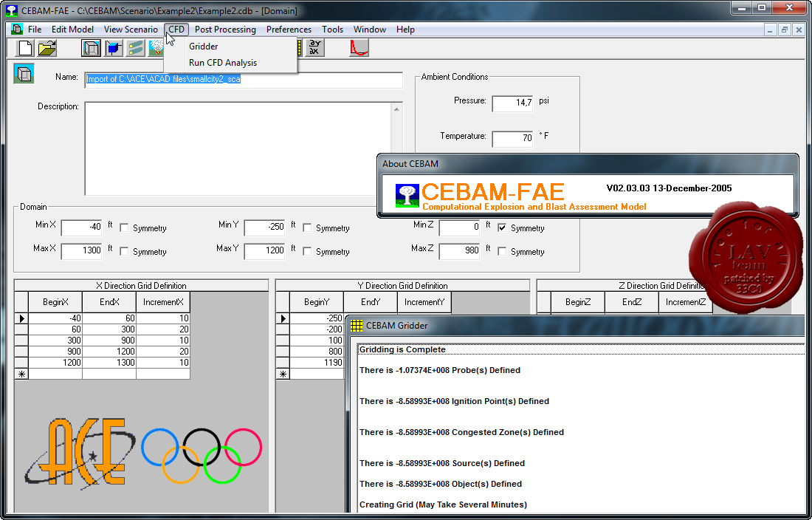The width and height of the screenshot is (812, 520).
Task: Click the Max Y value field
Action: click(264, 251)
